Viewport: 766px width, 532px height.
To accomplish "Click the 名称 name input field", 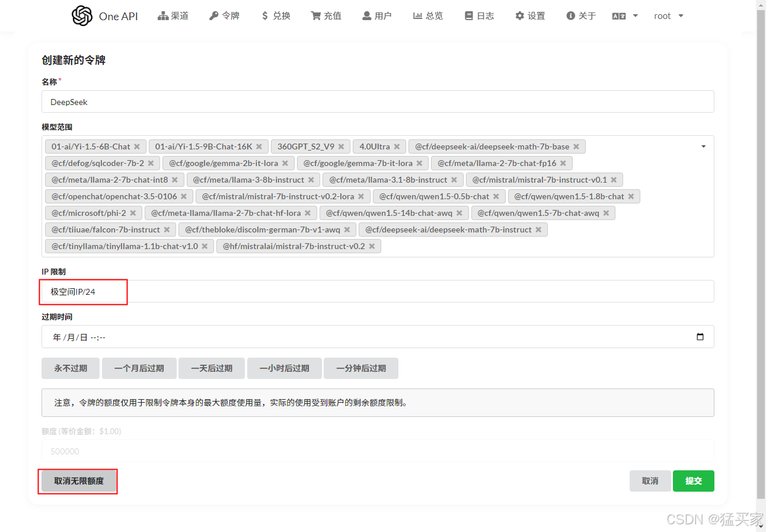I will click(378, 101).
